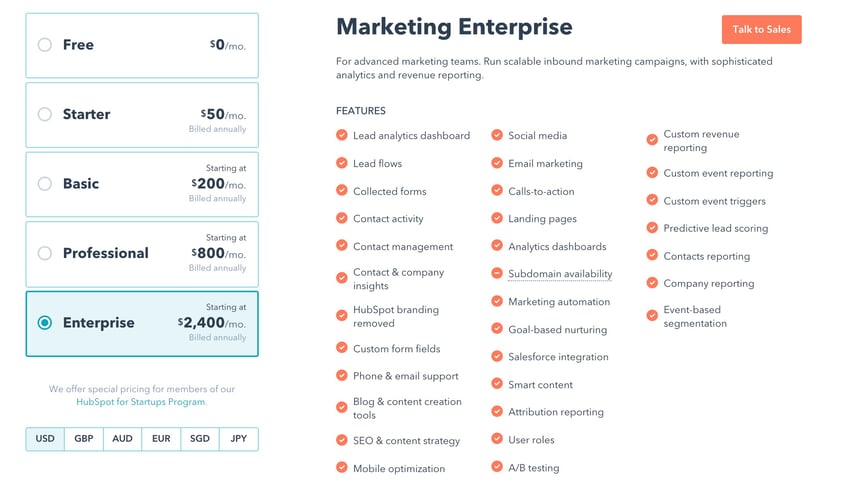This screenshot has width=862, height=492.
Task: Click the Talk to Sales button
Action: (761, 30)
